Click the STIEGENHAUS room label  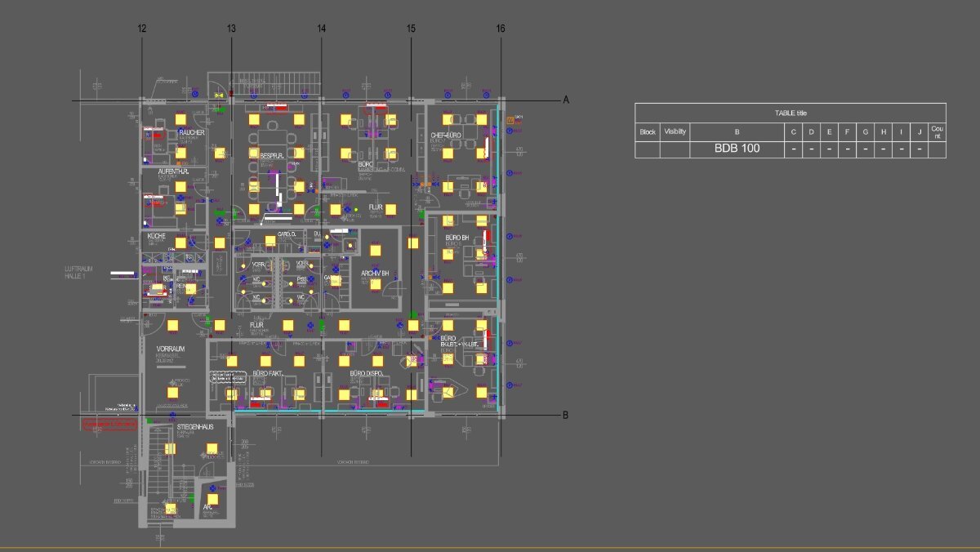click(x=195, y=427)
